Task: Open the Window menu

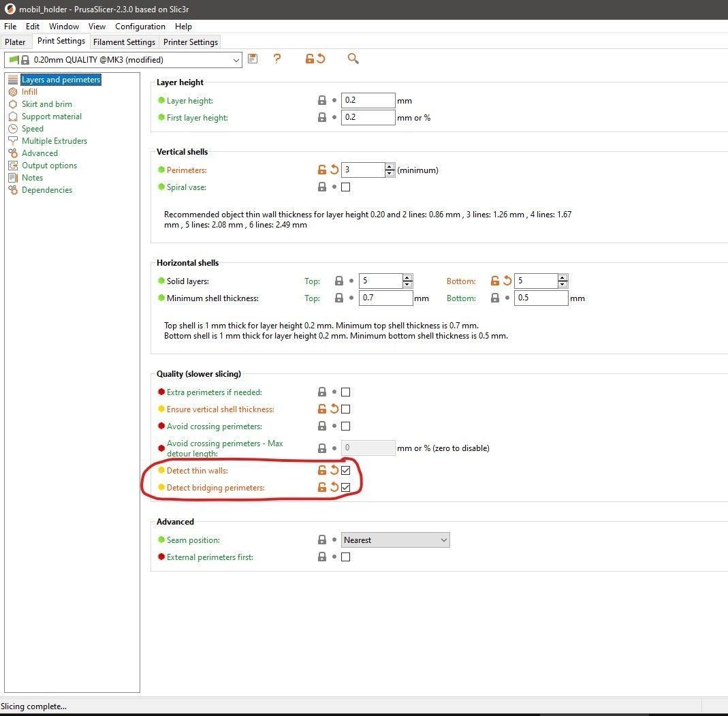Action: point(64,27)
